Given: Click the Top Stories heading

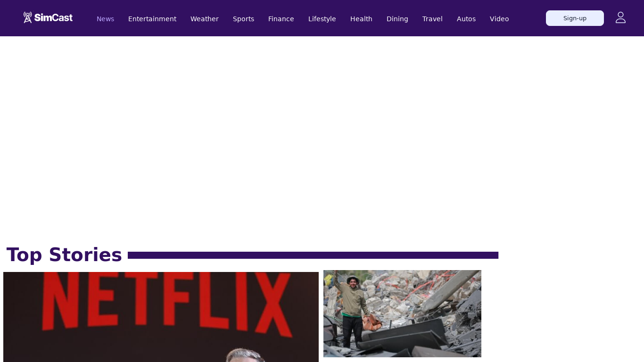Looking at the screenshot, I should tap(64, 255).
